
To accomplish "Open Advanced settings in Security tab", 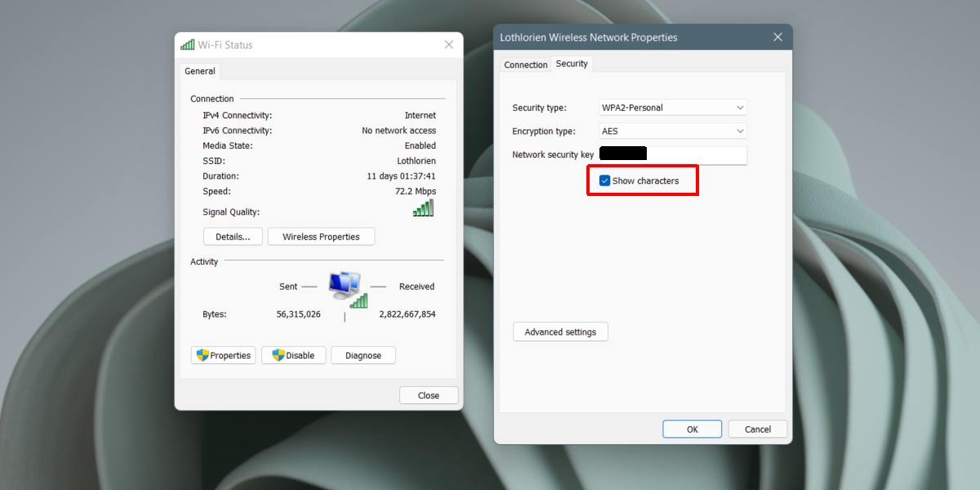I will (x=560, y=332).
